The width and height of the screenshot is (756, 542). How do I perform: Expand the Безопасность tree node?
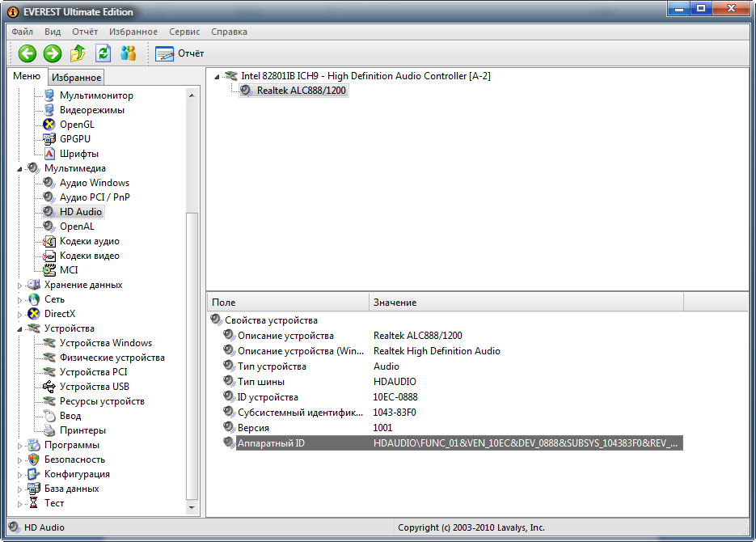(19, 460)
